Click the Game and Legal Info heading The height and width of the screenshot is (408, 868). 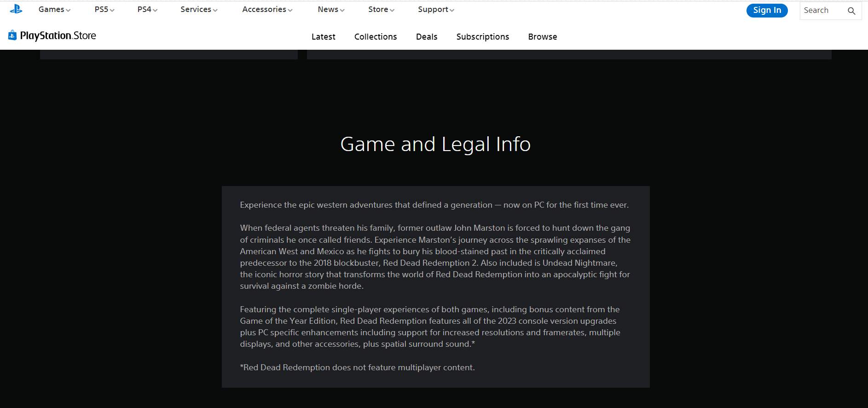(x=435, y=144)
